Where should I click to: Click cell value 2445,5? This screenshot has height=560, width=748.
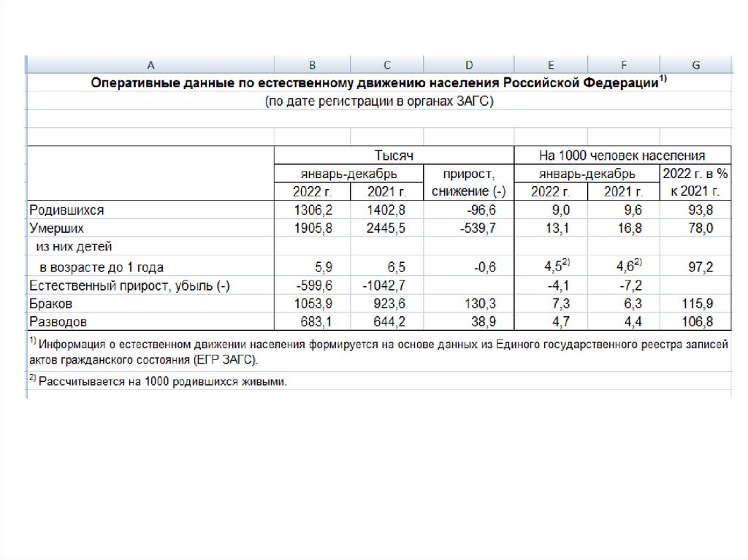pyautogui.click(x=386, y=228)
